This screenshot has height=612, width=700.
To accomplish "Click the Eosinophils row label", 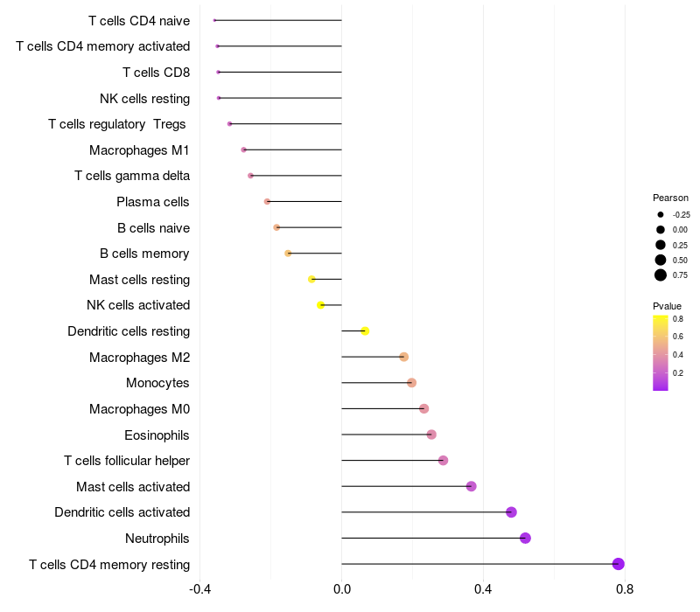I will (x=157, y=435).
